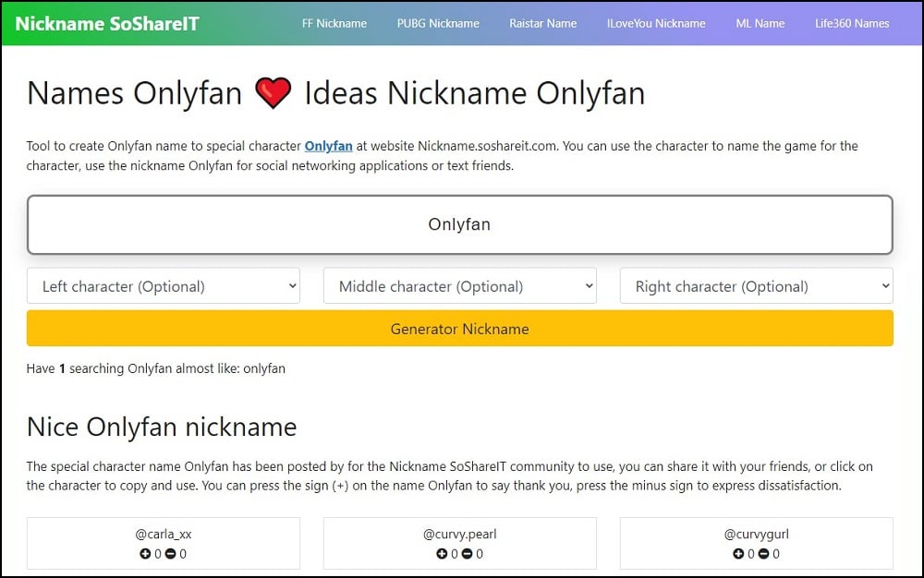The height and width of the screenshot is (578, 924).
Task: Follow the blue Onlyfan hyperlink
Action: point(328,146)
